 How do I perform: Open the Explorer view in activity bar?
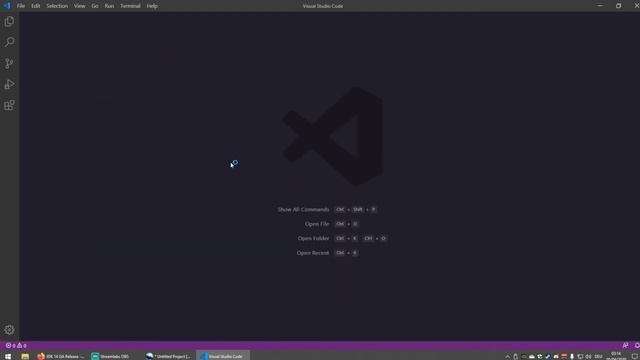coord(9,21)
